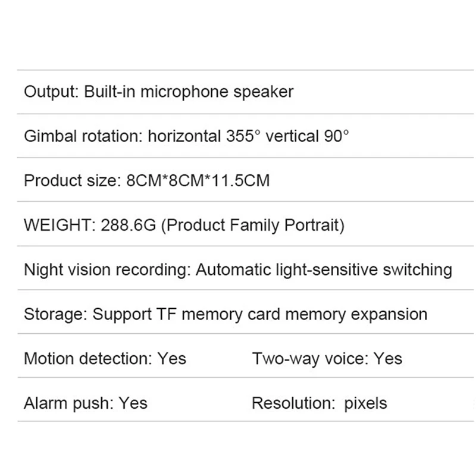The image size is (476, 476).
Task: Select "Automatic light-sensitive switching" text
Action: pyautogui.click(x=324, y=270)
